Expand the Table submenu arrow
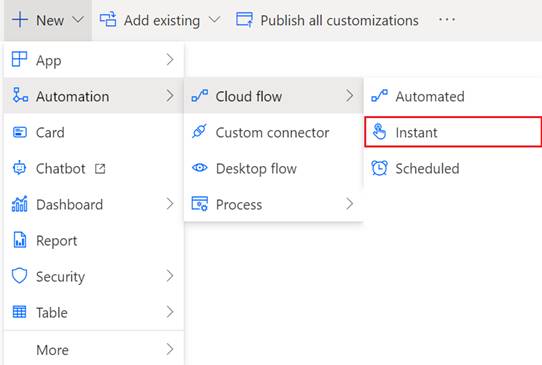The image size is (542, 365). (x=170, y=312)
